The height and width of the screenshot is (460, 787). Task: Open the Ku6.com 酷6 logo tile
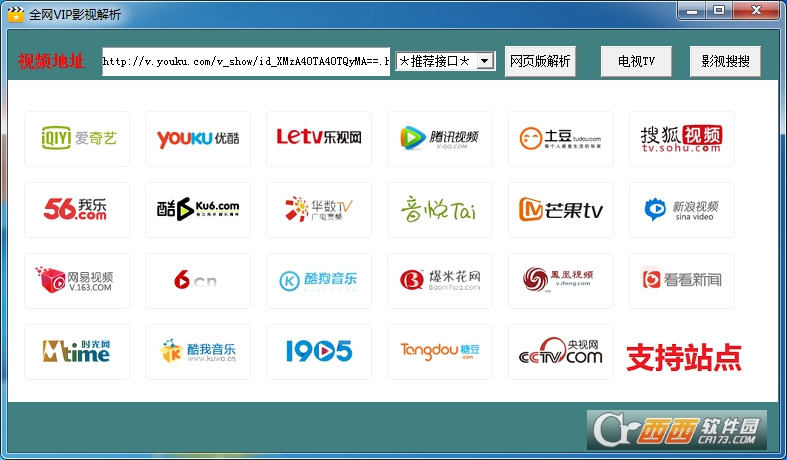pos(198,210)
